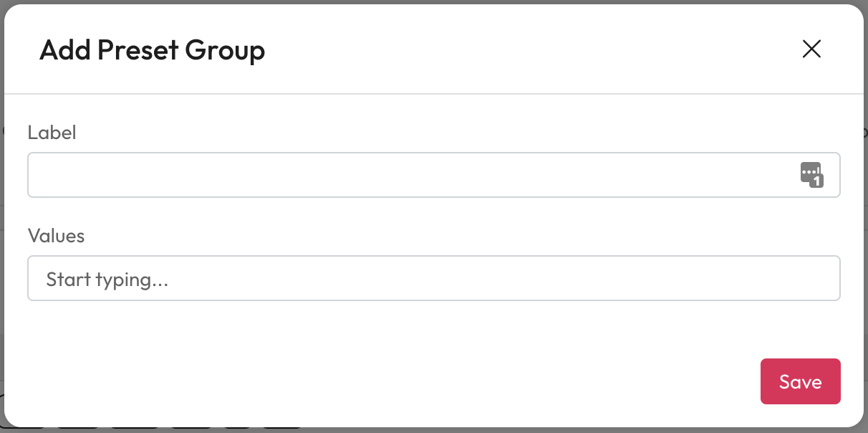Activate the Values autocomplete box

click(x=433, y=279)
